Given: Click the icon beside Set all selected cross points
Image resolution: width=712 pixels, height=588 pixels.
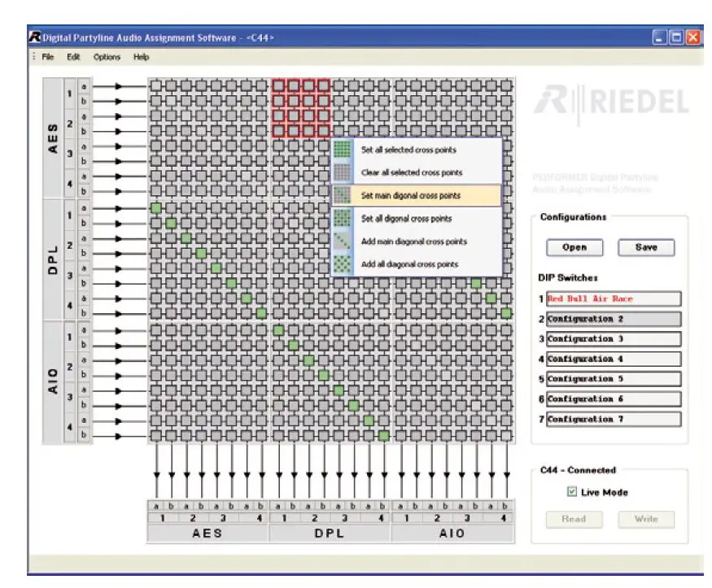Looking at the screenshot, I should tap(342, 150).
